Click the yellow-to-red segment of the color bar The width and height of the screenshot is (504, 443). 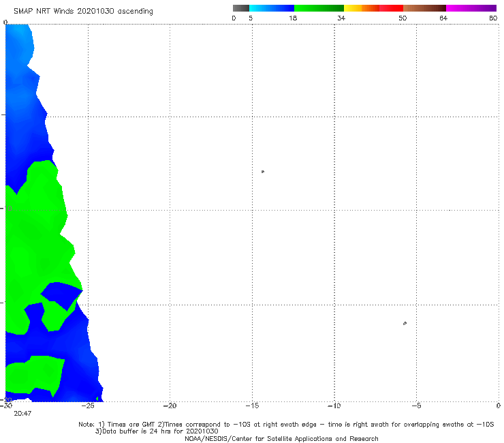tap(373, 8)
